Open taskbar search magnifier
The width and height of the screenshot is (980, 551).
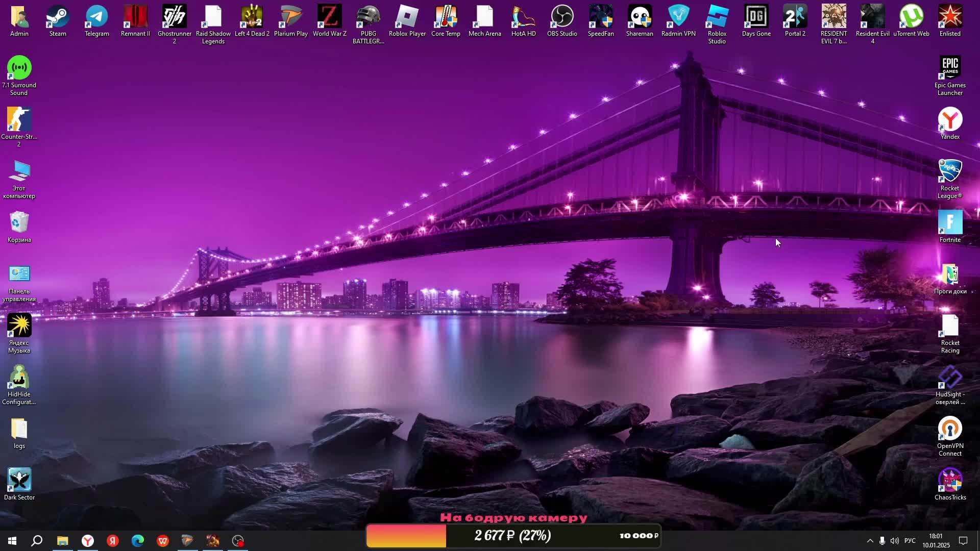(x=37, y=541)
